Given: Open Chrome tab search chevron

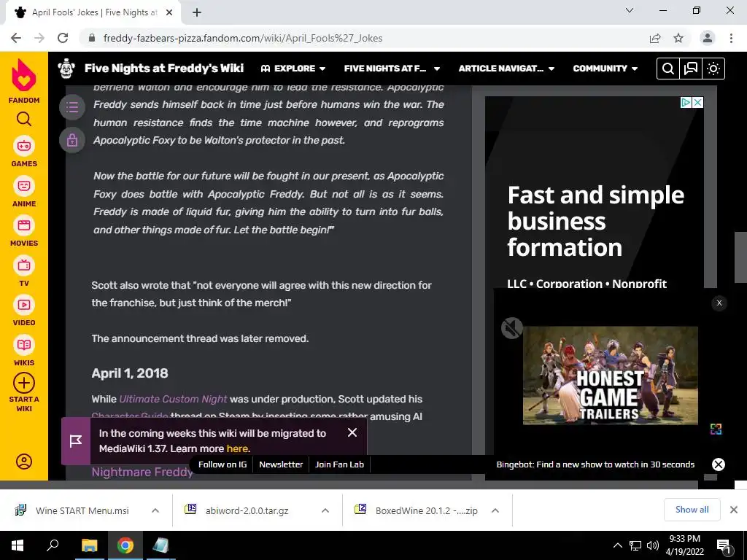Looking at the screenshot, I should click(630, 10).
